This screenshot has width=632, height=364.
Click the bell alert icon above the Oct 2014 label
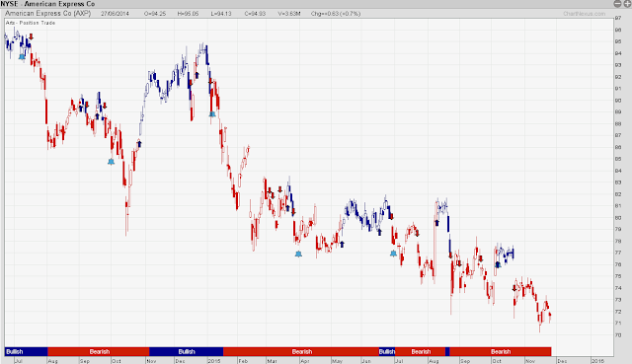pyautogui.click(x=111, y=162)
